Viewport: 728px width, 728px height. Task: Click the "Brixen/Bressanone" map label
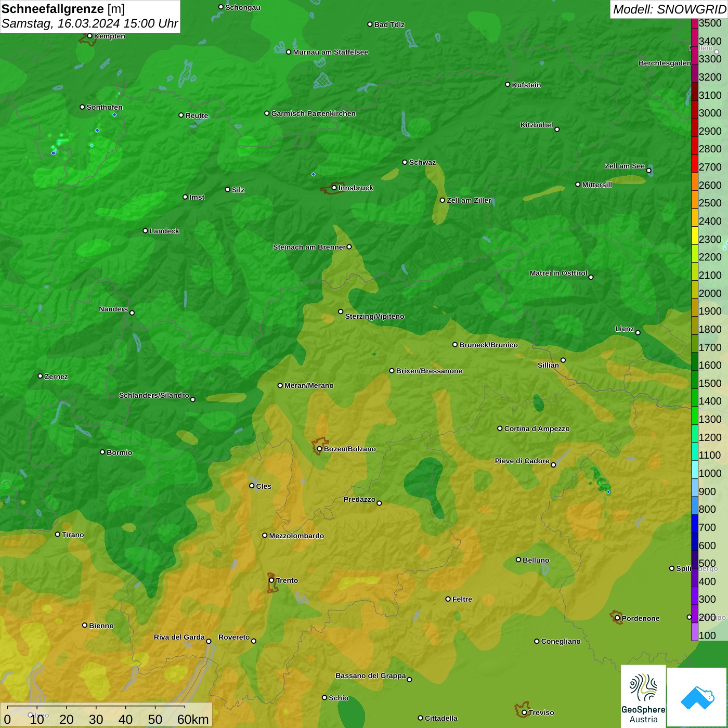(430, 371)
